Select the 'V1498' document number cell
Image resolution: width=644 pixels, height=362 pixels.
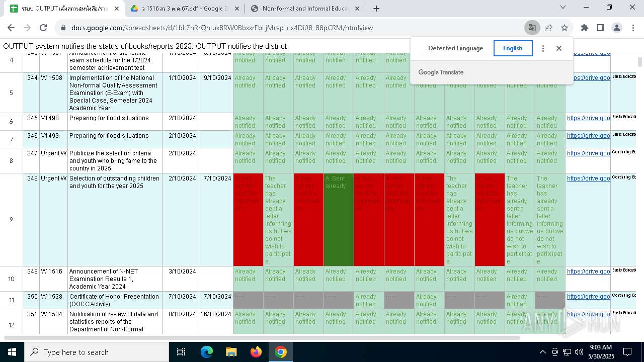53,122
